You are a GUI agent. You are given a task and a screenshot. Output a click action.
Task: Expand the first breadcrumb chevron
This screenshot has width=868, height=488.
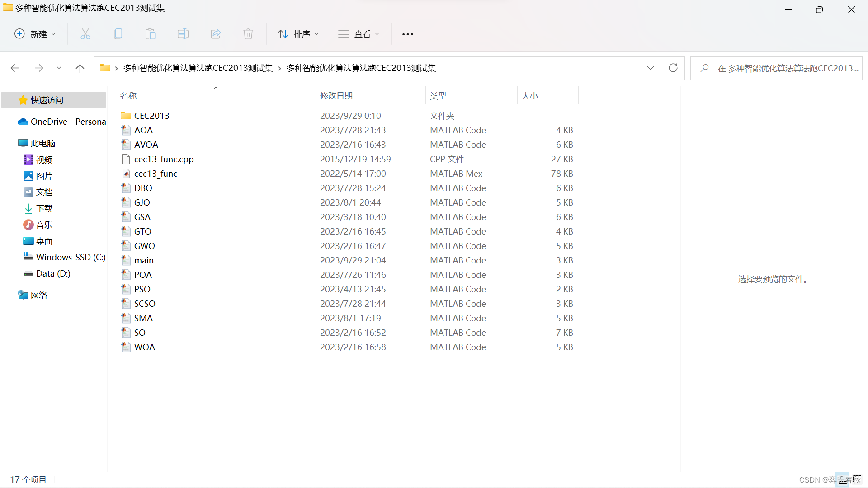click(x=117, y=68)
